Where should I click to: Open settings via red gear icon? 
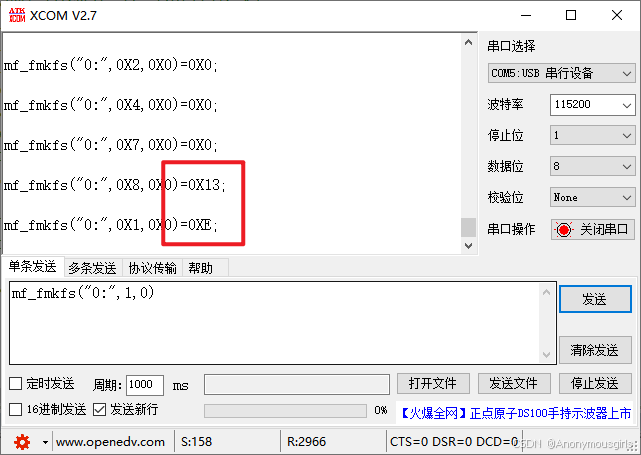pos(22,442)
